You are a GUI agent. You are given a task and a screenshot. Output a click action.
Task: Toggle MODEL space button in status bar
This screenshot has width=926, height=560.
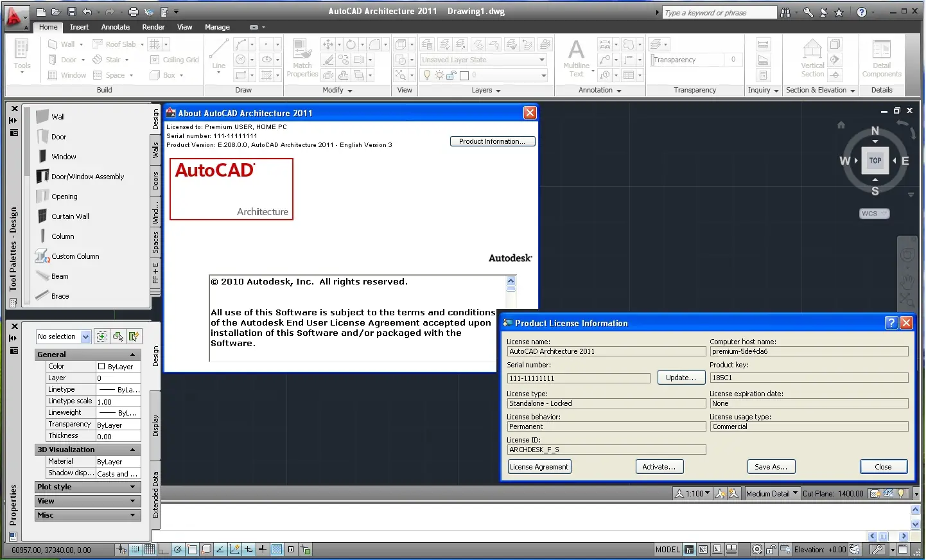pos(667,550)
